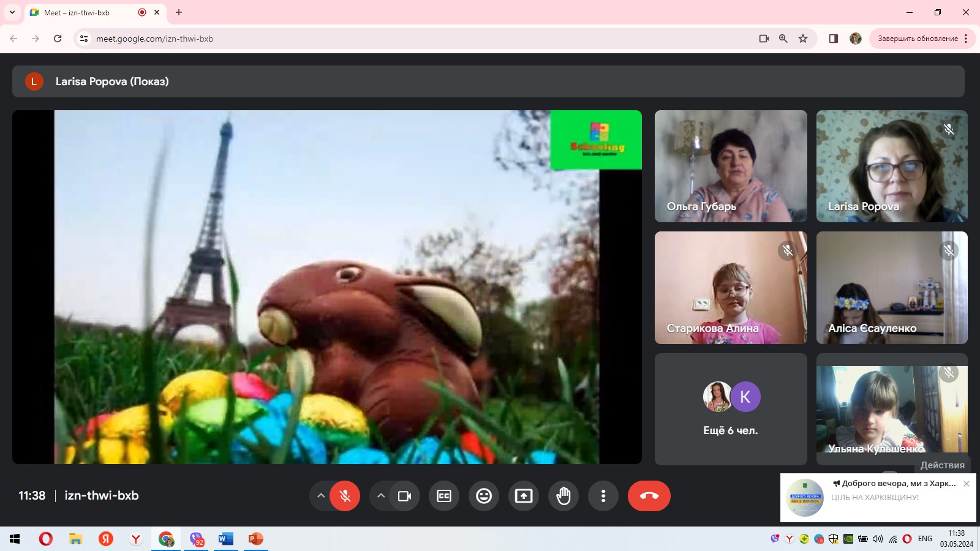Open the emoji reactions button
Image resolution: width=980 pixels, height=551 pixels.
click(x=484, y=496)
